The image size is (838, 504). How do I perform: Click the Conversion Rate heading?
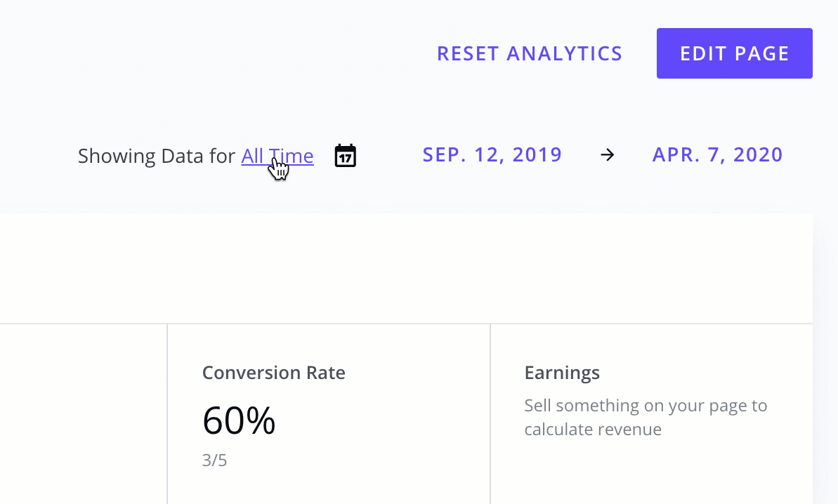pos(274,373)
